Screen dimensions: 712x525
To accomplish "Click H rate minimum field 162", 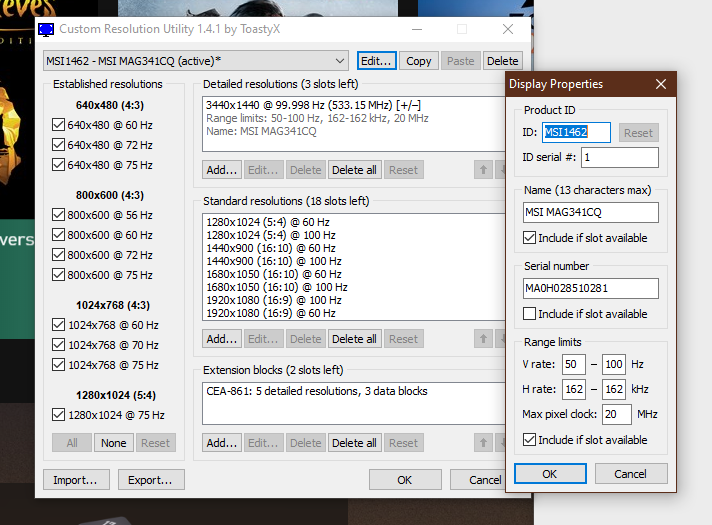I will (x=574, y=389).
